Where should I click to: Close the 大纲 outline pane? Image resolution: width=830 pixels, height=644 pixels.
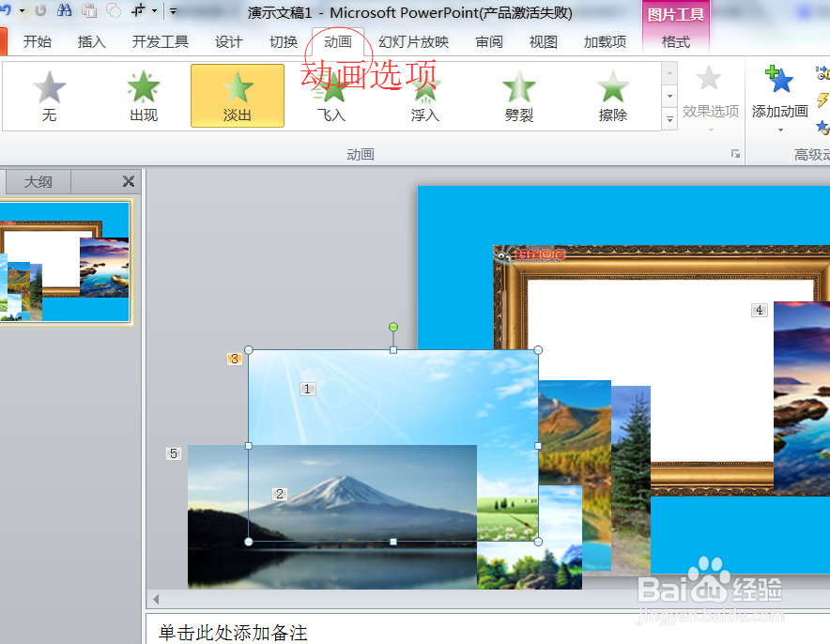(129, 181)
